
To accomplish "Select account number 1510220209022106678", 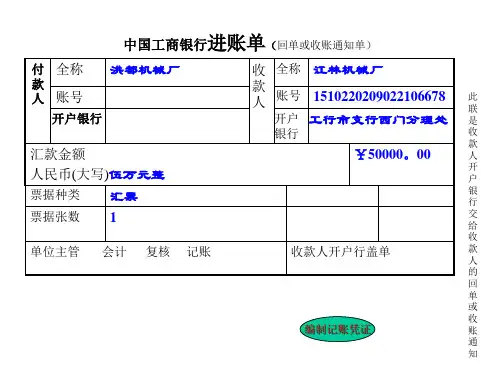I will pos(379,97).
